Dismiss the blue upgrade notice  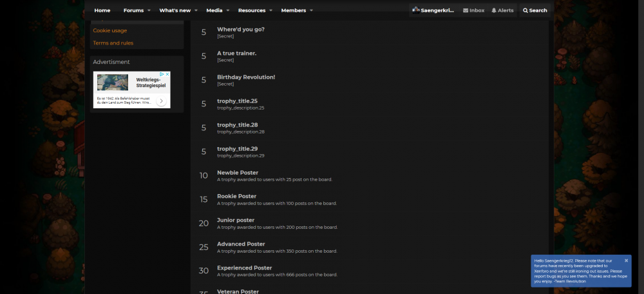[x=626, y=260]
